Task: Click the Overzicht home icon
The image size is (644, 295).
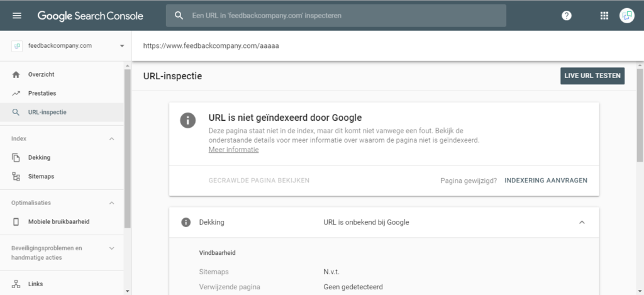Action: coord(16,74)
